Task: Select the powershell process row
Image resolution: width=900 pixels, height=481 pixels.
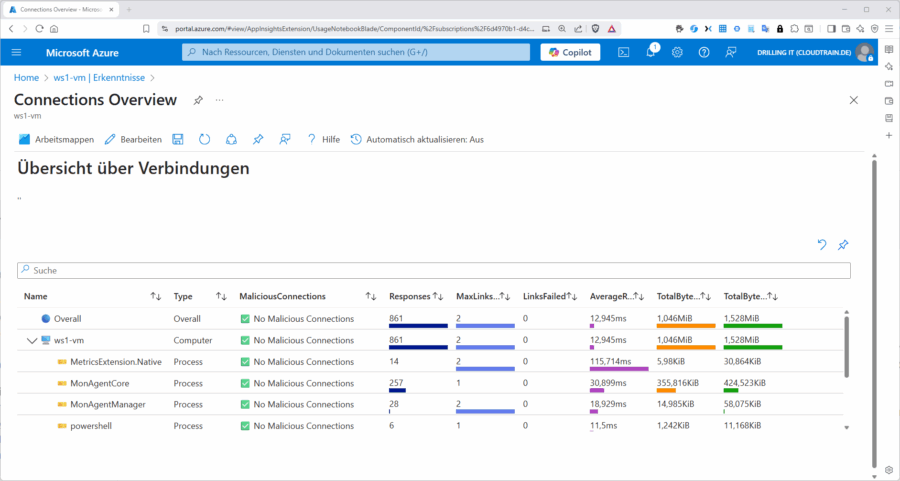Action: coord(430,426)
